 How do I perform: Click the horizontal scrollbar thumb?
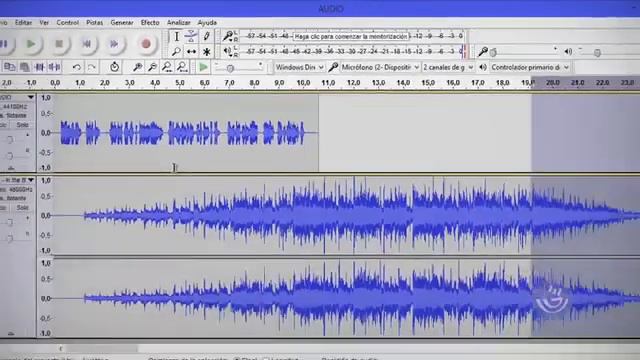coord(102,349)
